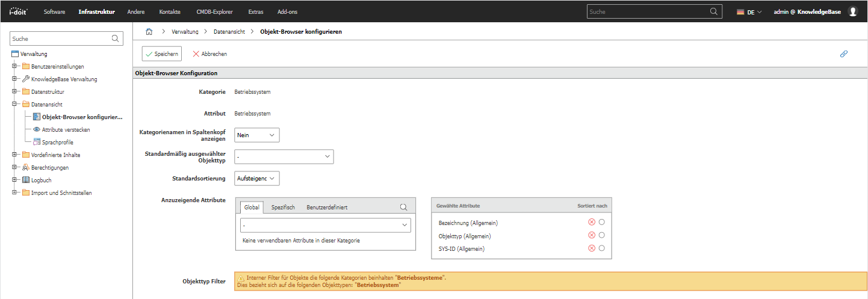
Task: Copy page link via chain icon
Action: [x=844, y=54]
